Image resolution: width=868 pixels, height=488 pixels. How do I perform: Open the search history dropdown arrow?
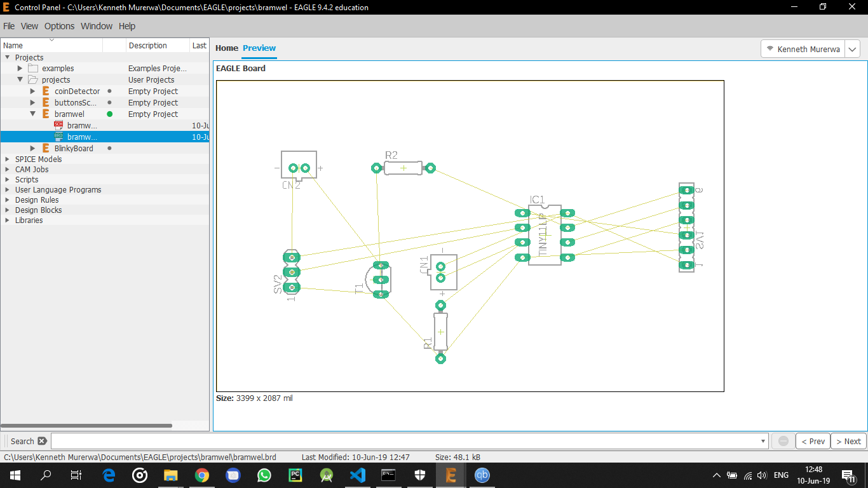(x=763, y=441)
